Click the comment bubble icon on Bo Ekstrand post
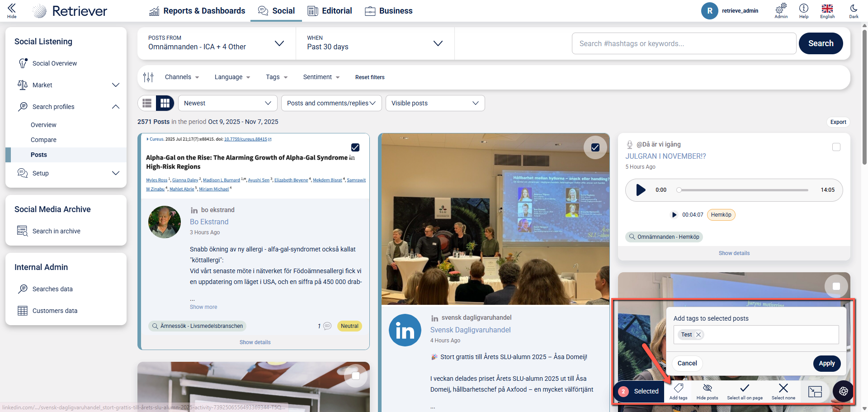868x412 pixels. click(327, 326)
